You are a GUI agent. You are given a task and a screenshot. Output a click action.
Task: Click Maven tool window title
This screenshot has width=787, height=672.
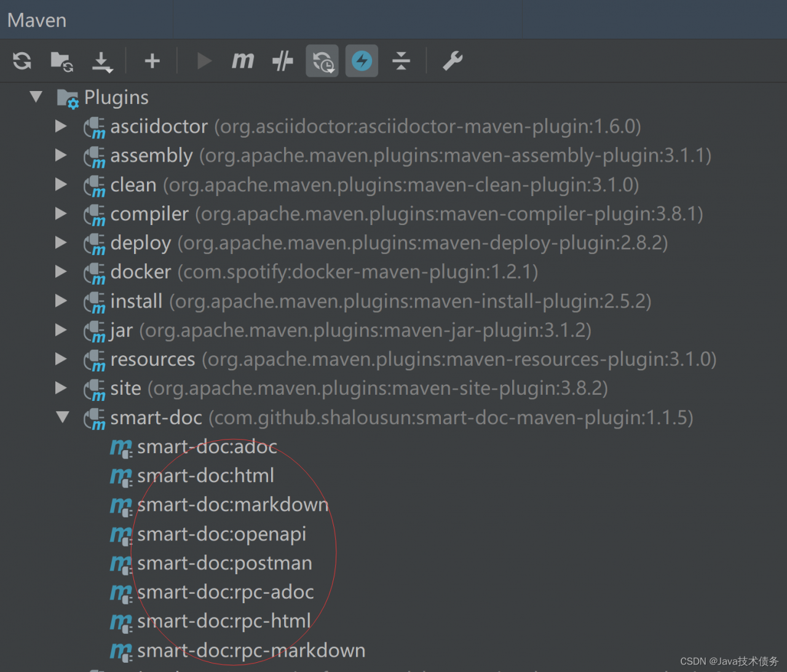coord(37,20)
